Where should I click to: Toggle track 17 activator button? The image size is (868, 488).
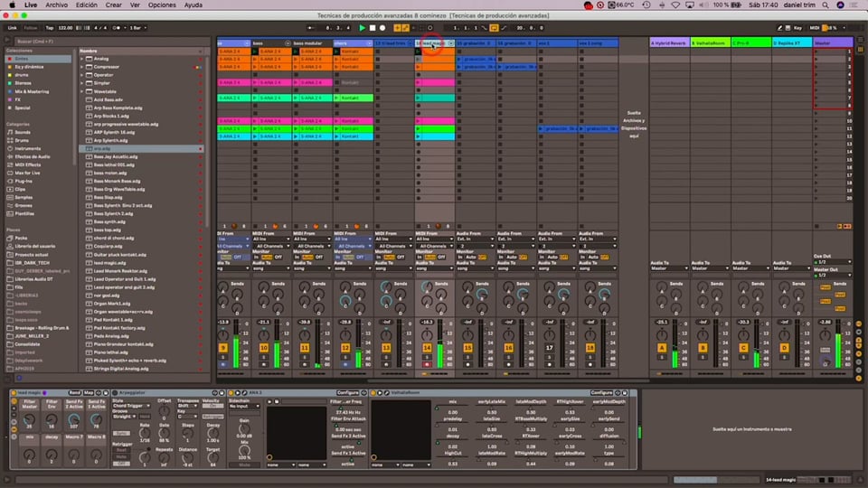coord(549,348)
